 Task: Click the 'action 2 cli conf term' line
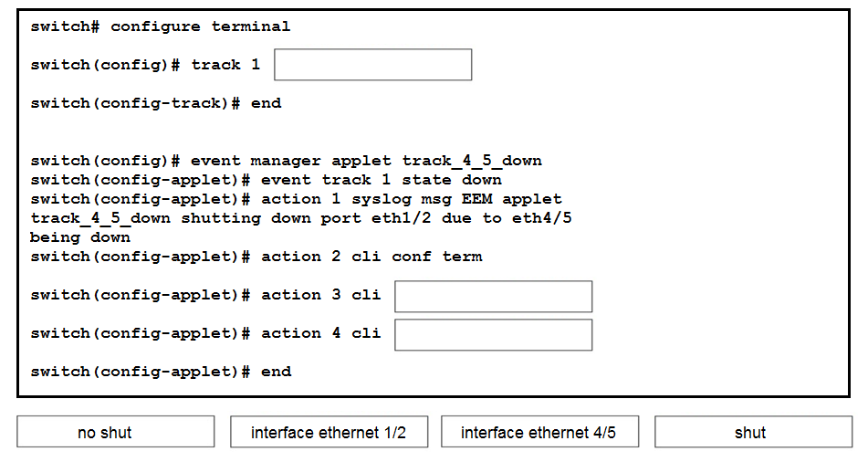click(x=256, y=257)
